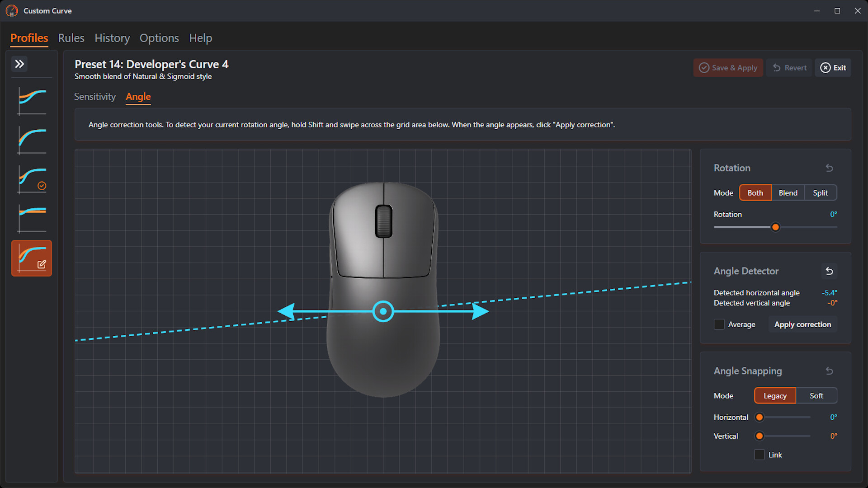The width and height of the screenshot is (868, 488).
Task: Click the app logo in the title bar
Action: (12, 10)
